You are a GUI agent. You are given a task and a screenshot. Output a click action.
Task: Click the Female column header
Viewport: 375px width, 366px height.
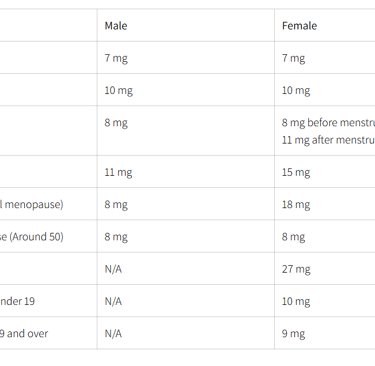[299, 26]
